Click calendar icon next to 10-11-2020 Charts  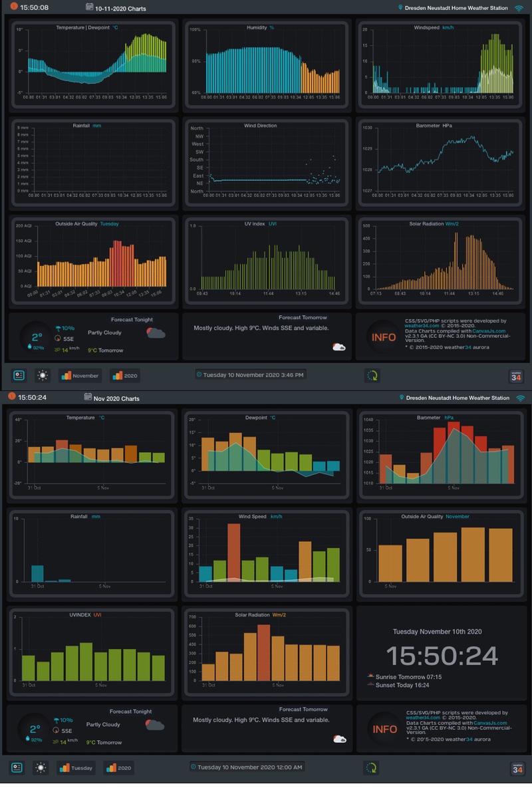coord(90,7)
